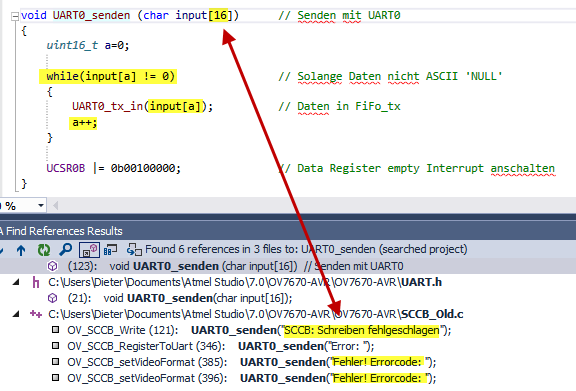Image resolution: width=576 pixels, height=391 pixels.
Task: Click the highlighted 'a++;' statement
Action: point(83,122)
